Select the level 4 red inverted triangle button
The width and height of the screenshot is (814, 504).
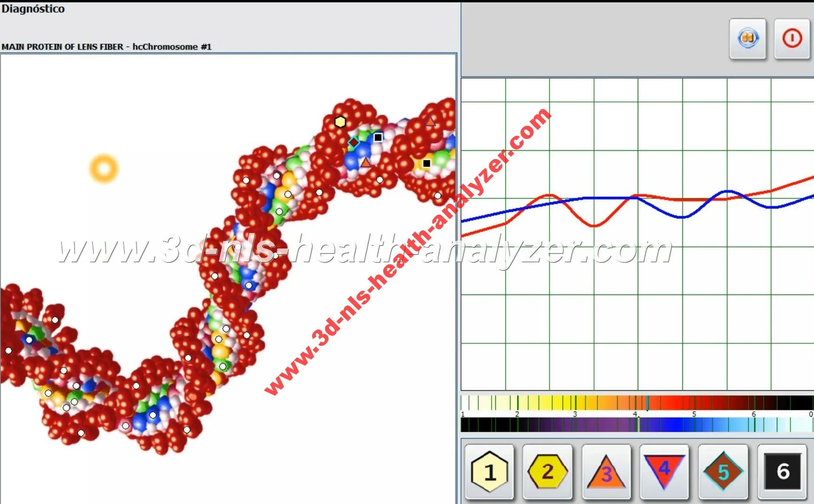(665, 471)
